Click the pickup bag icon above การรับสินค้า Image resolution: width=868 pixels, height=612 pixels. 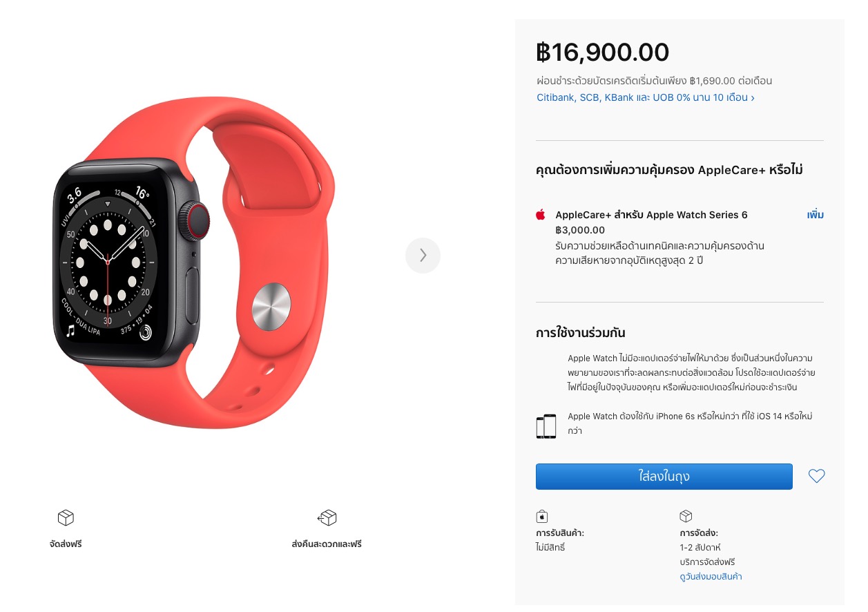pyautogui.click(x=542, y=516)
